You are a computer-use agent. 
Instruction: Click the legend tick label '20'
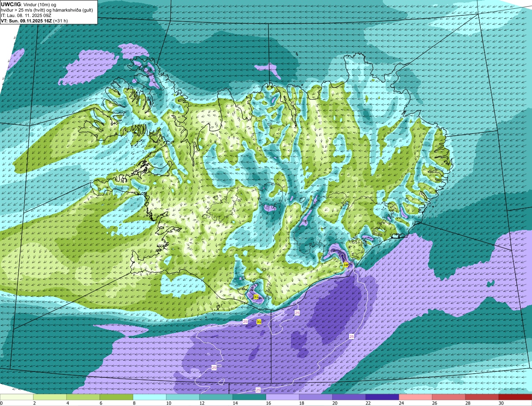(335, 403)
